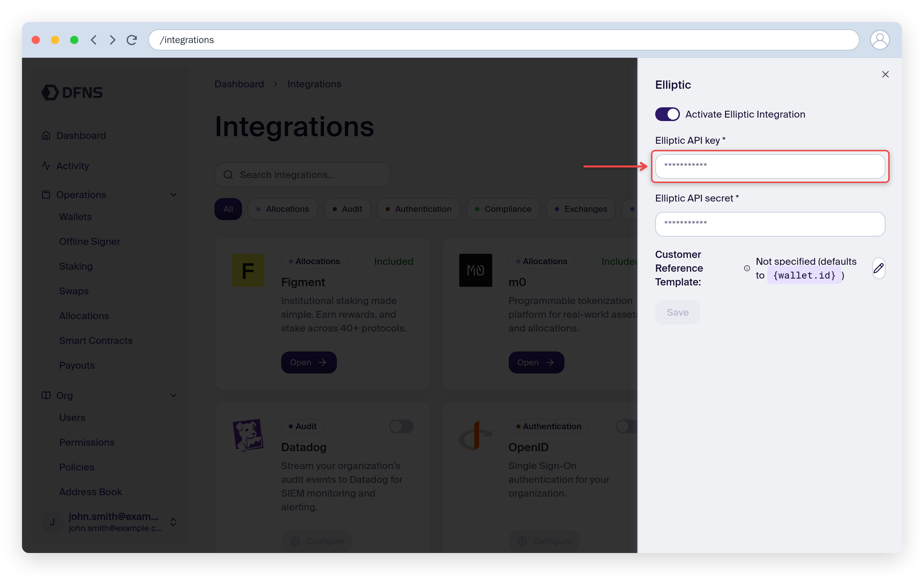Screen dimensions: 924x575
Task: Click the /integrations address bar
Action: click(x=504, y=40)
